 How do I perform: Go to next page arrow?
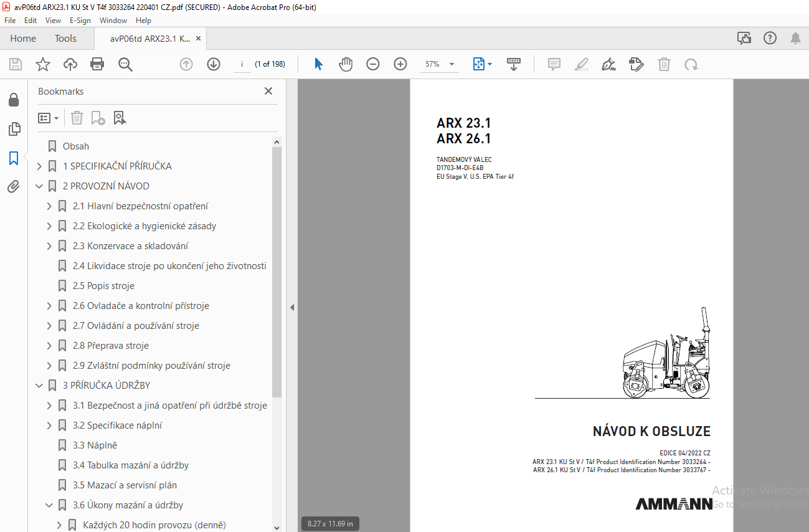pyautogui.click(x=214, y=64)
